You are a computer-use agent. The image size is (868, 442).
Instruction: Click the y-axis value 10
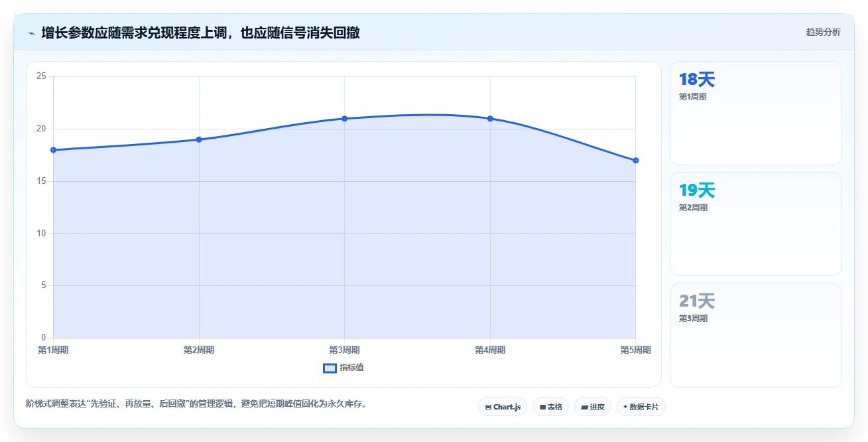click(41, 233)
